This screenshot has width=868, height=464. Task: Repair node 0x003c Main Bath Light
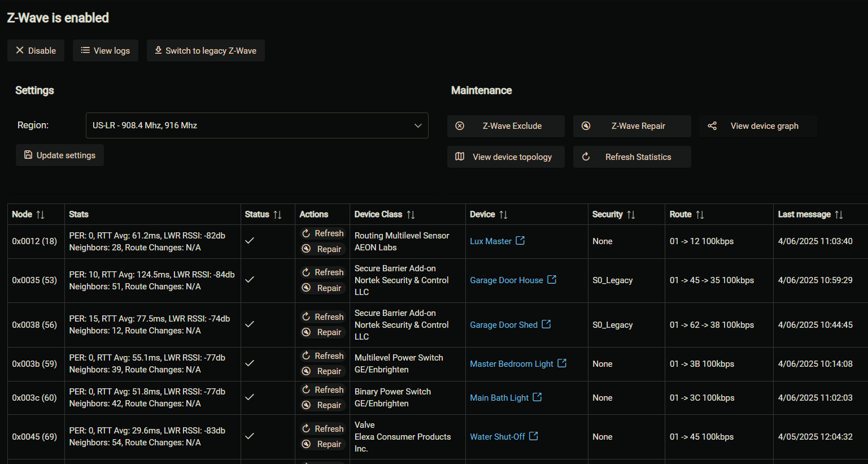323,405
